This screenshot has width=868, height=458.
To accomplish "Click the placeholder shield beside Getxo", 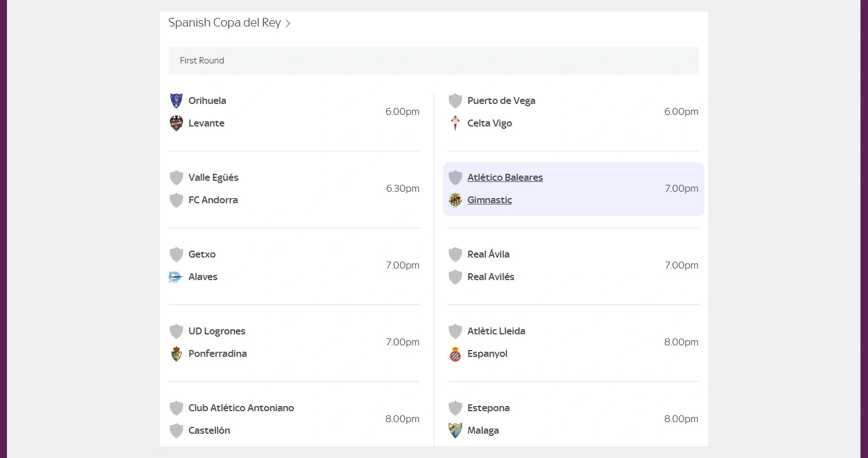I will click(176, 254).
